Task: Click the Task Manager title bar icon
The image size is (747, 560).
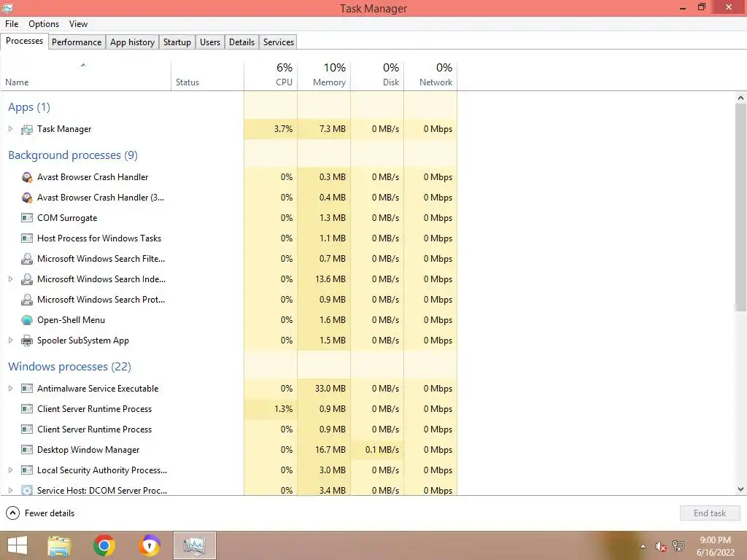Action: (7, 8)
